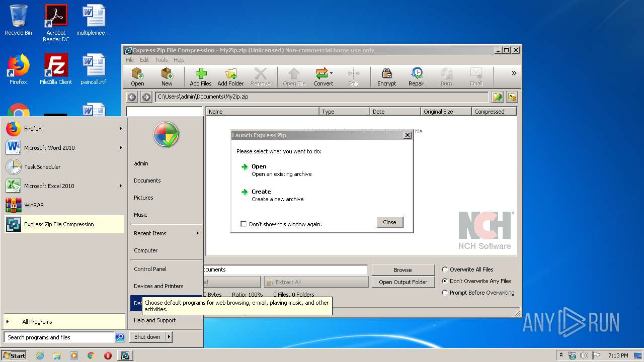Open Acrobat Reader DC desktop icon
The height and width of the screenshot is (362, 644).
coord(56,23)
